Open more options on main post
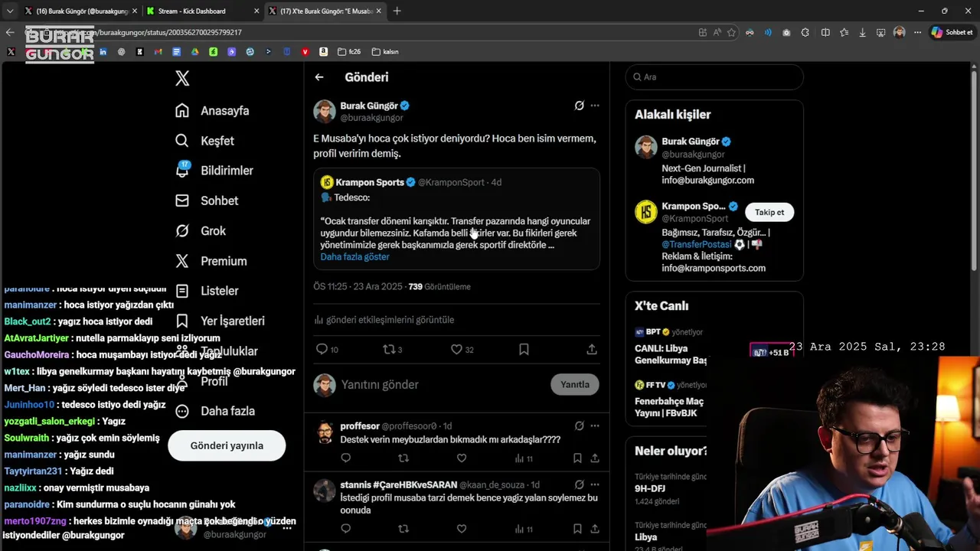Screen dimensions: 980x551 click(x=595, y=106)
